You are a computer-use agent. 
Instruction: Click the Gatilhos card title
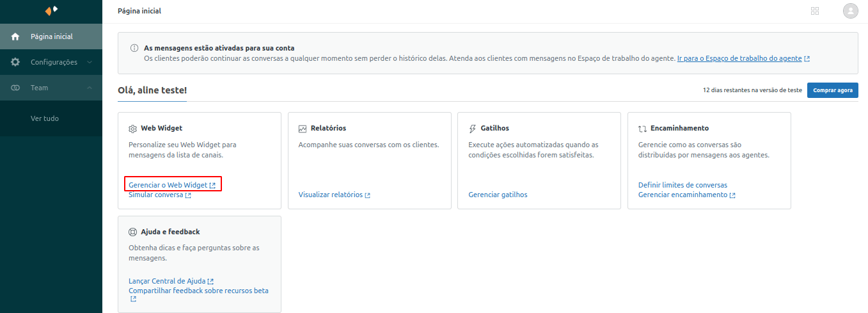coord(495,128)
